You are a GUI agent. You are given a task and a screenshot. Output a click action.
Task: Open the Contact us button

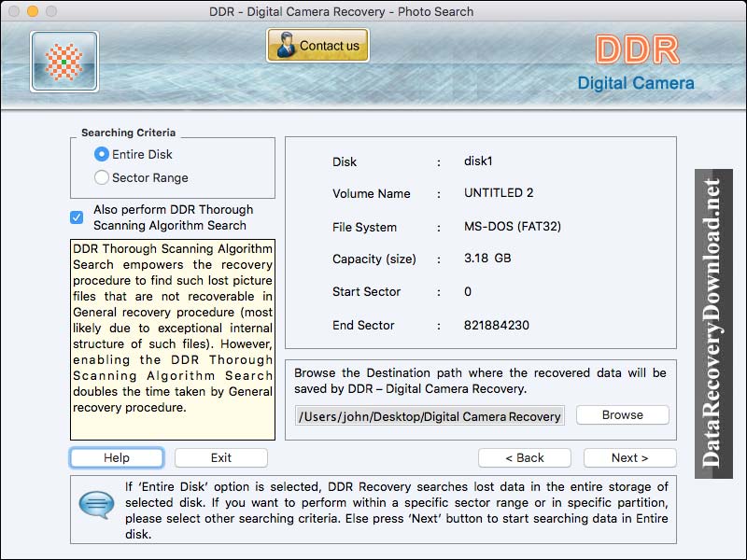pos(317,45)
